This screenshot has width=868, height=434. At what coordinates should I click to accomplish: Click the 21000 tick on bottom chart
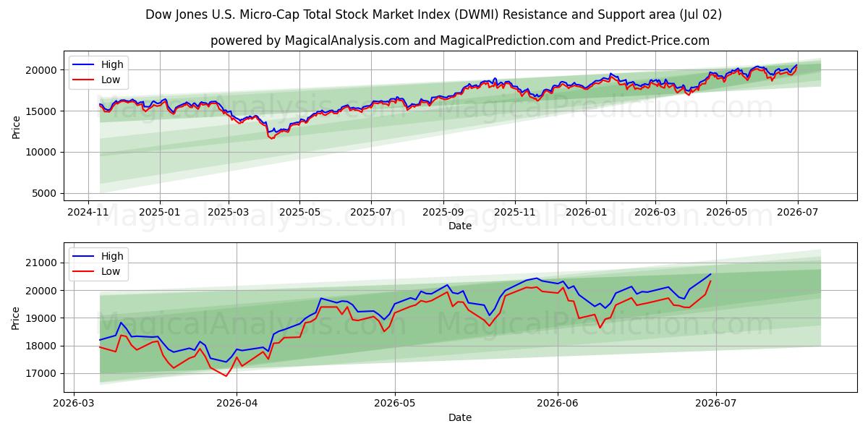(x=43, y=263)
